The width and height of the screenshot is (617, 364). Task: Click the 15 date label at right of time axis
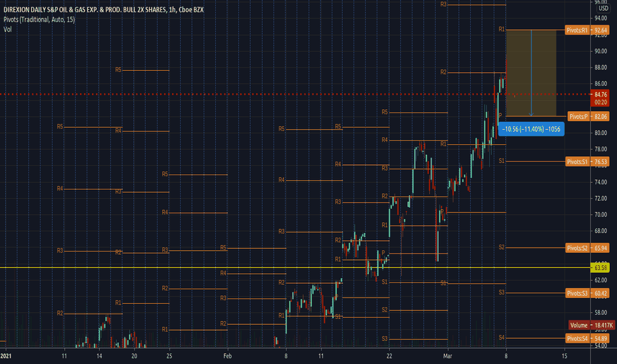[564, 356]
